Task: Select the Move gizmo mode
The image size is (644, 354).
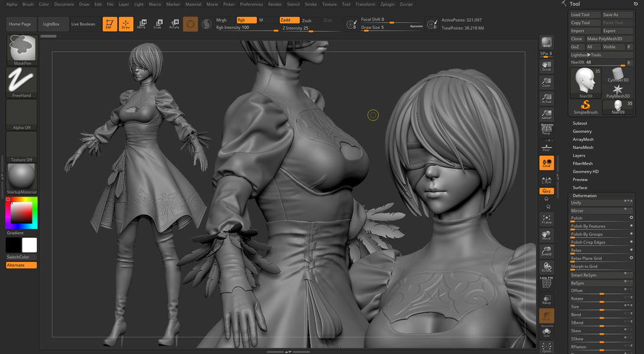Action: tap(142, 24)
